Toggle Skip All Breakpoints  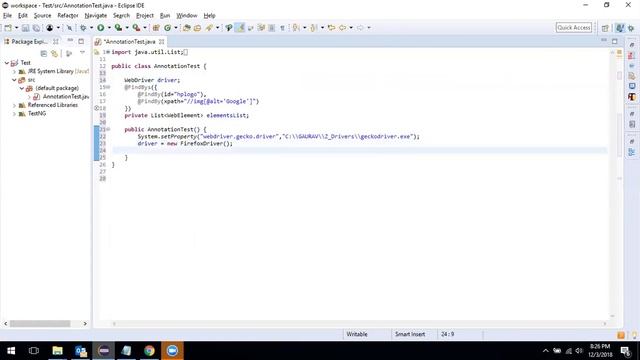click(69, 28)
